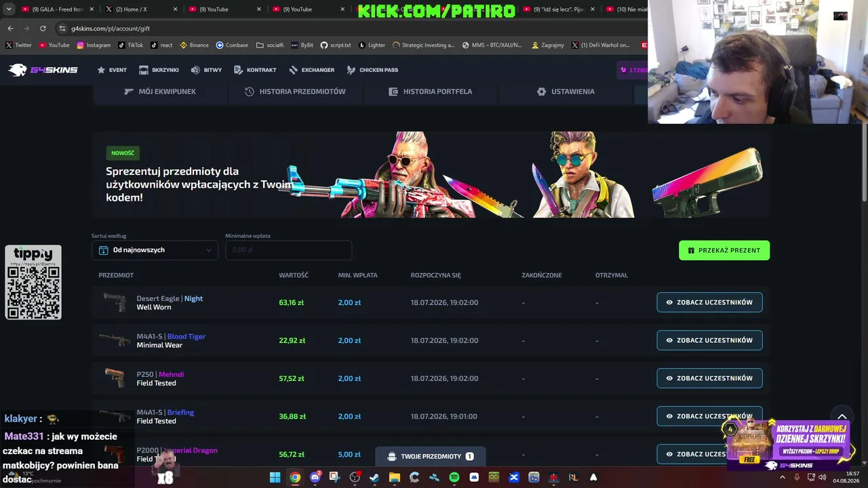Click the P250 Mehndi weapon thumbnail
Viewport: 868px width, 488px height.
[x=115, y=378]
